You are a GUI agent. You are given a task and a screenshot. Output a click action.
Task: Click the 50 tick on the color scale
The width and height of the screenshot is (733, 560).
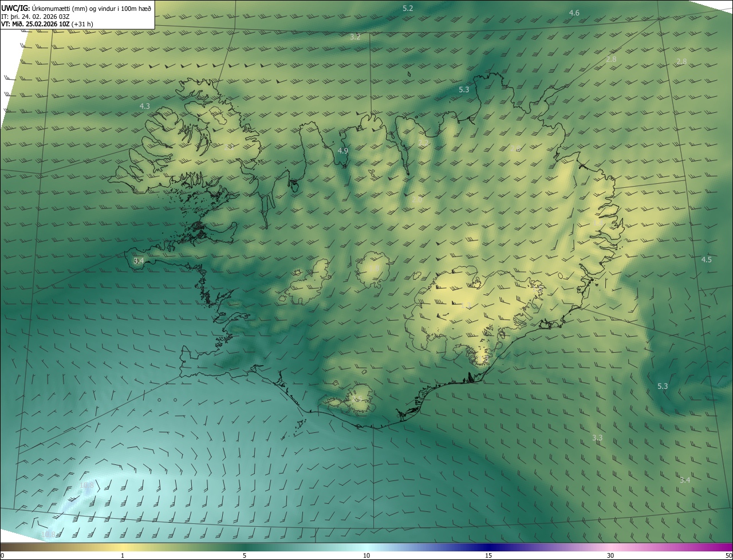tap(728, 556)
